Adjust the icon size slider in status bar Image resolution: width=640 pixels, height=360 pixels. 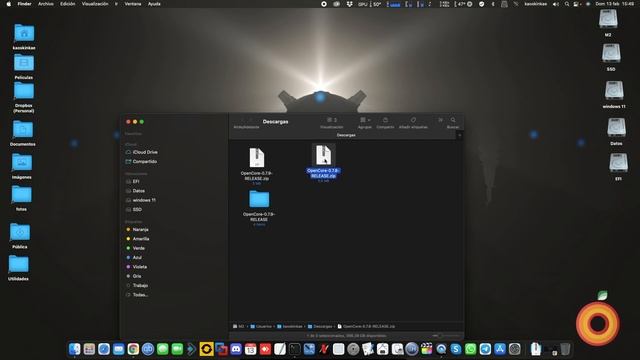point(446,336)
